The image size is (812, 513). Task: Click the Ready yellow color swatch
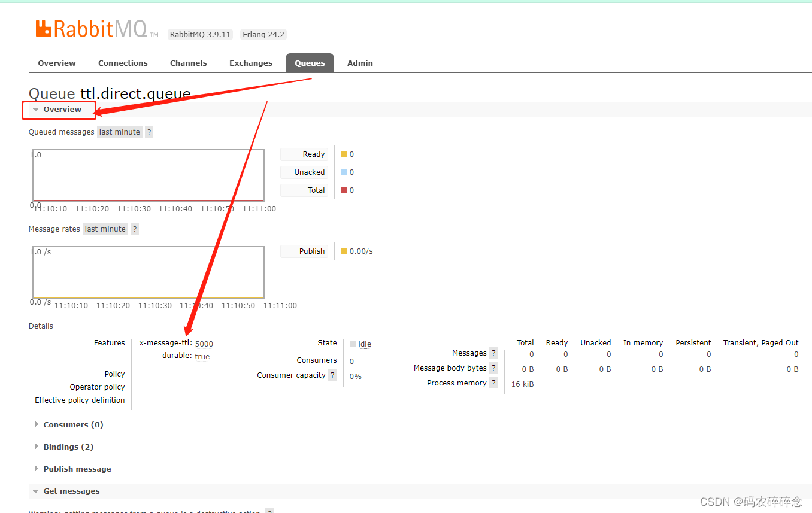[x=344, y=154]
